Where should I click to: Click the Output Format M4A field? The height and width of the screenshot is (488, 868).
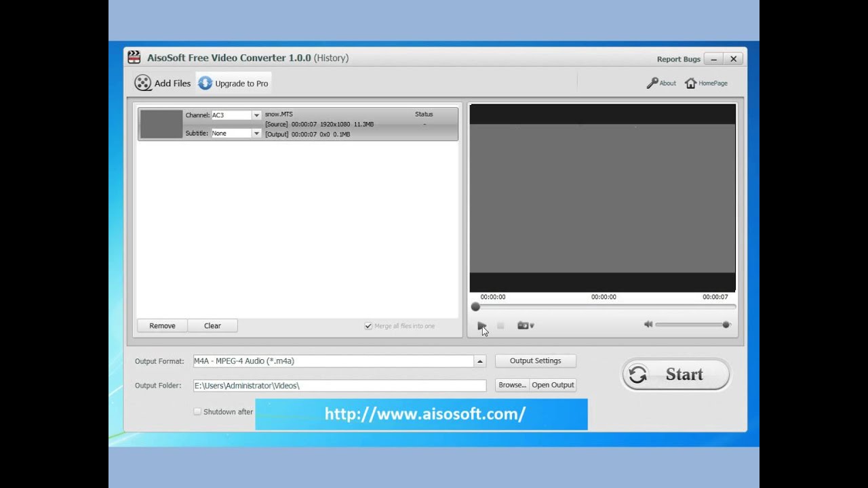(334, 361)
